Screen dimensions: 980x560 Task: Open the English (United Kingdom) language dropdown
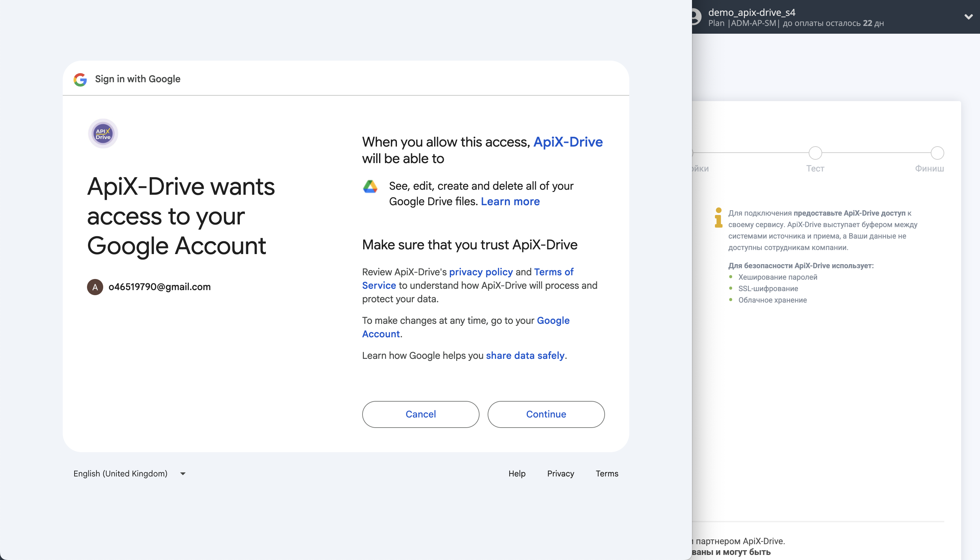tap(130, 473)
